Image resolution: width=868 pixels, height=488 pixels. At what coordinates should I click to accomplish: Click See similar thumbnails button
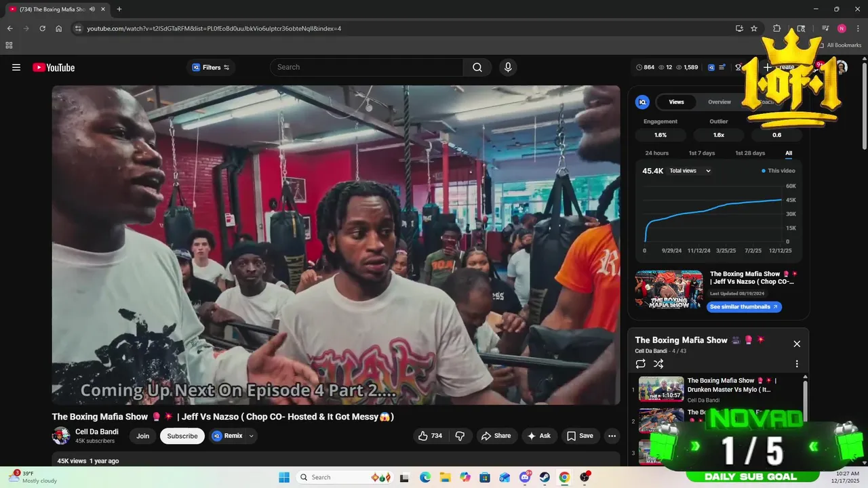coord(745,306)
